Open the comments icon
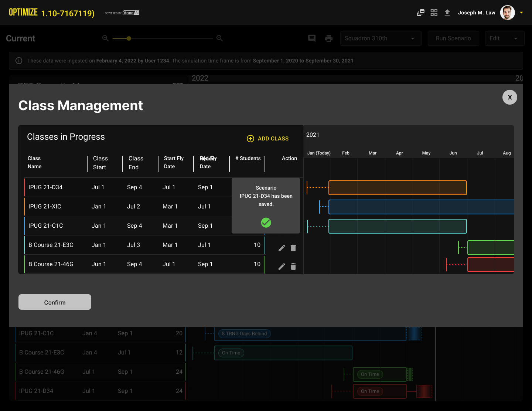The image size is (532, 411). pyautogui.click(x=312, y=38)
